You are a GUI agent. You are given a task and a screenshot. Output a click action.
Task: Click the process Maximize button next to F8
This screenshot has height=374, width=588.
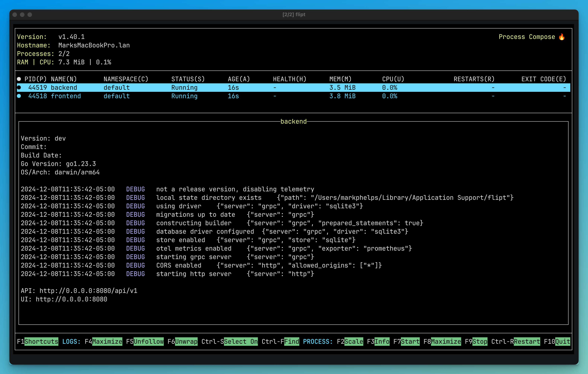click(x=446, y=341)
